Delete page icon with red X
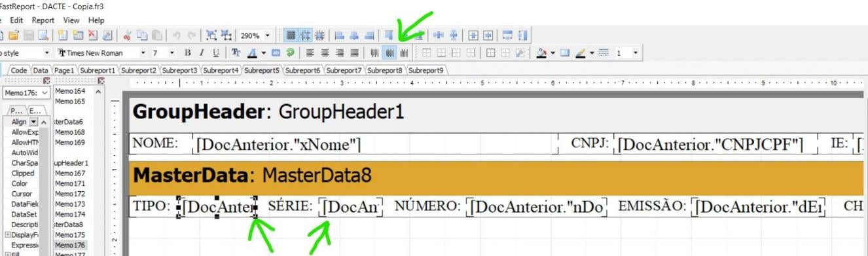 click(x=93, y=35)
